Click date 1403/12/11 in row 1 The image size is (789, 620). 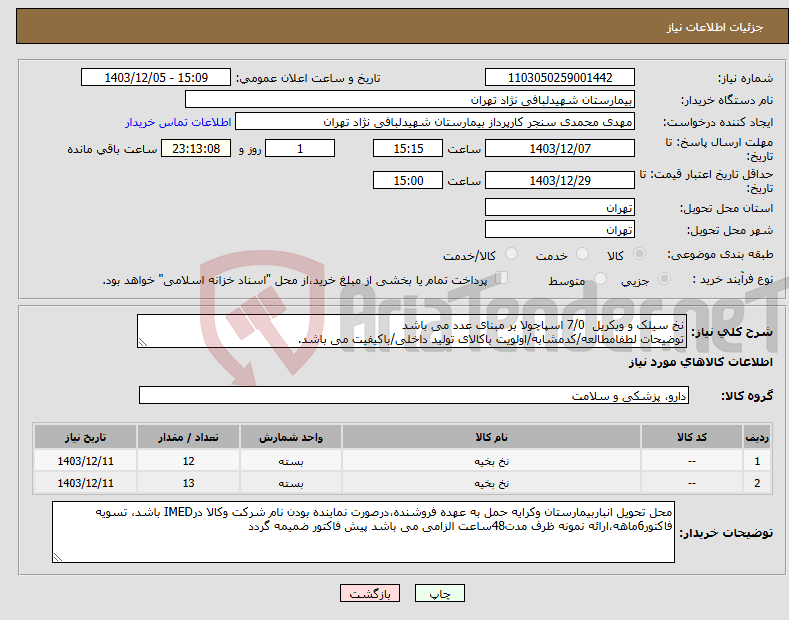click(85, 461)
